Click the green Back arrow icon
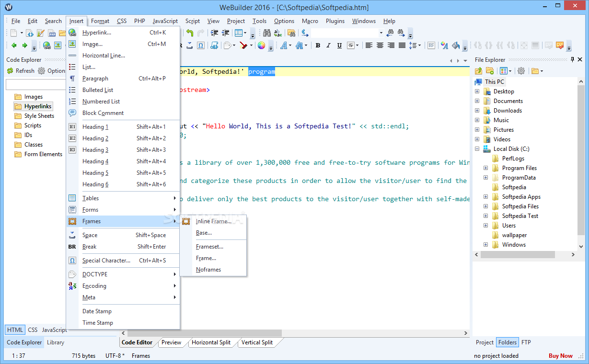Viewport: 589px width, 364px height. click(14, 45)
